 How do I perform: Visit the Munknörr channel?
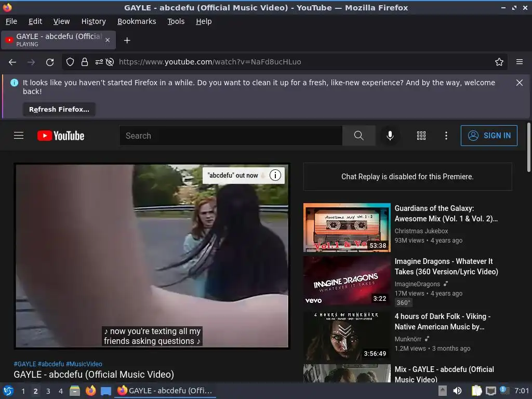pyautogui.click(x=408, y=339)
